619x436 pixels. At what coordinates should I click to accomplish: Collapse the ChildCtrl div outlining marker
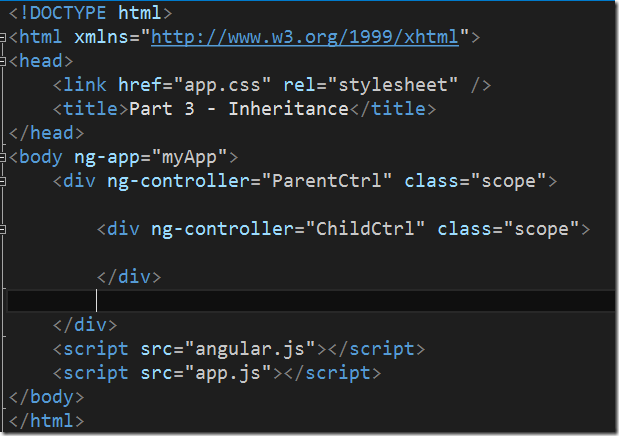click(x=3, y=229)
